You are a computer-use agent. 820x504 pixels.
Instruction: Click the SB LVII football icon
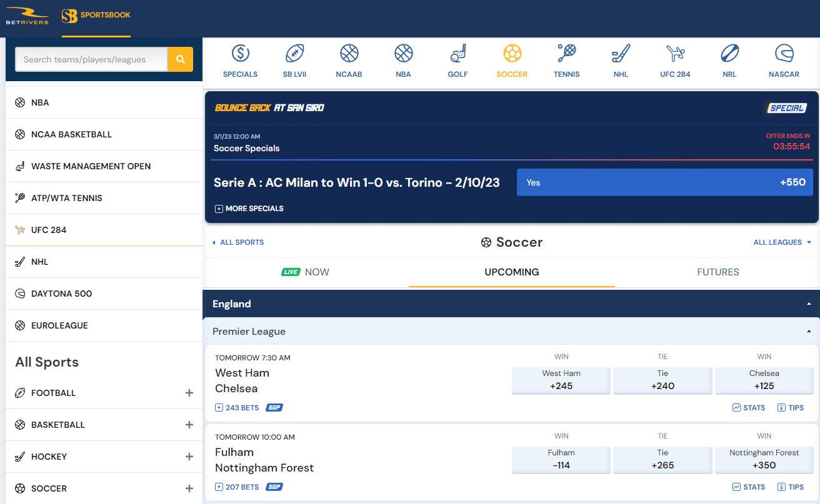click(x=294, y=61)
